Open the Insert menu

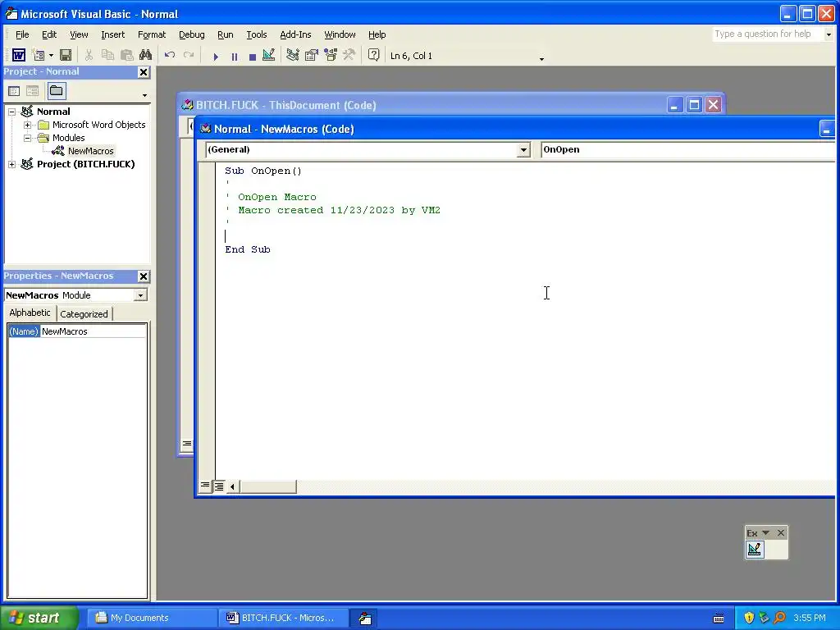coord(112,34)
